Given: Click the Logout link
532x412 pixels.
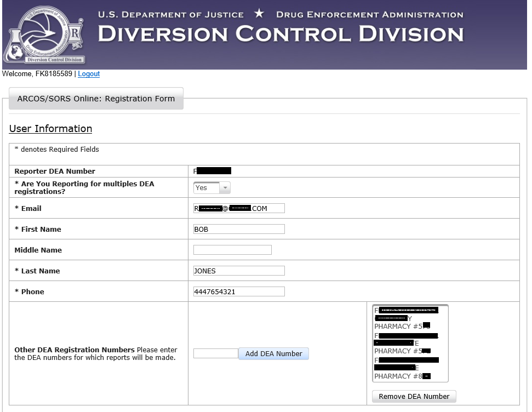Looking at the screenshot, I should 89,73.
